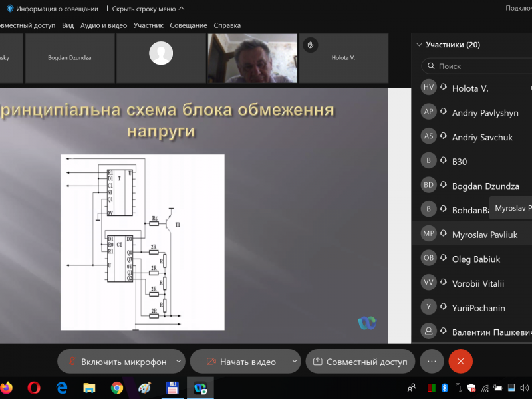This screenshot has height=399, width=532.
Task: Open video options dropdown arrow
Action: pyautogui.click(x=294, y=362)
